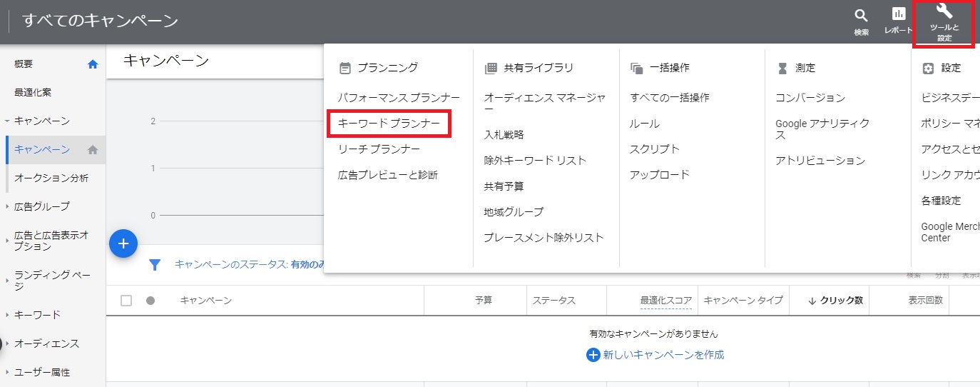Screen dimensions: 980x387
Task: Click plus icon for 新しいキャンペーンを作成
Action: [x=593, y=355]
